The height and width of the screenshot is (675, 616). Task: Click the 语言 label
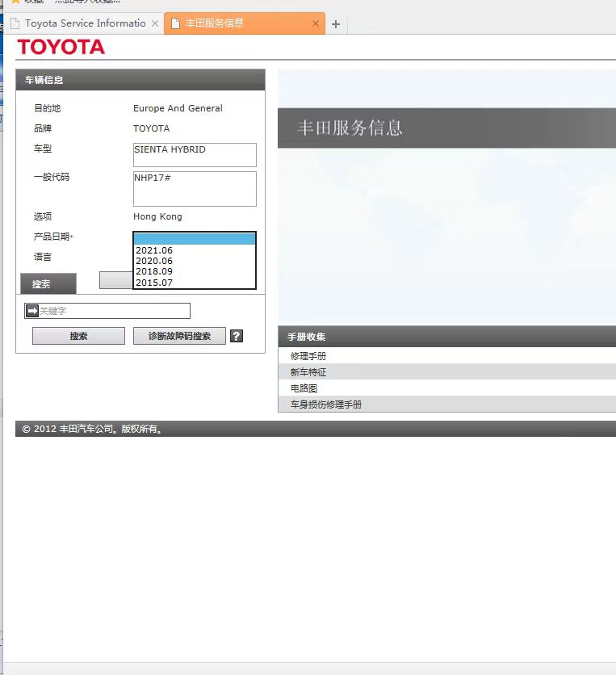pos(43,257)
